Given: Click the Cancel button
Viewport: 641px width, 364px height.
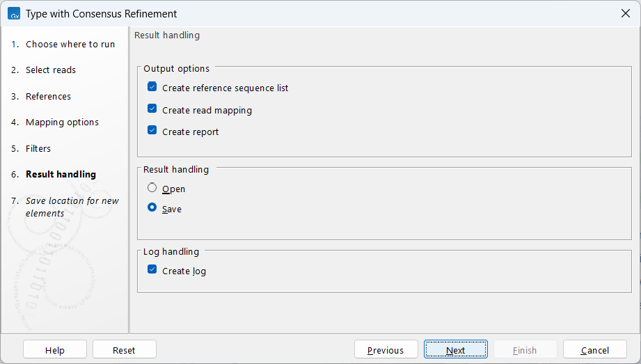Looking at the screenshot, I should tap(595, 350).
